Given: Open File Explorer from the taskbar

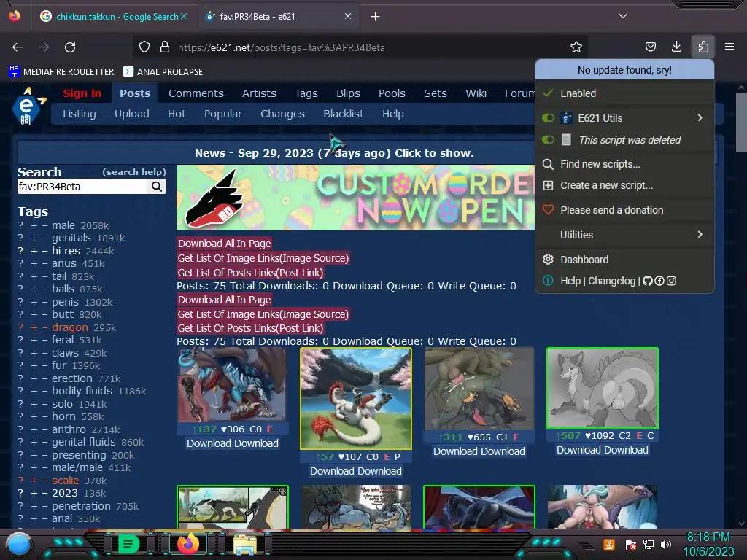Looking at the screenshot, I should (x=245, y=545).
